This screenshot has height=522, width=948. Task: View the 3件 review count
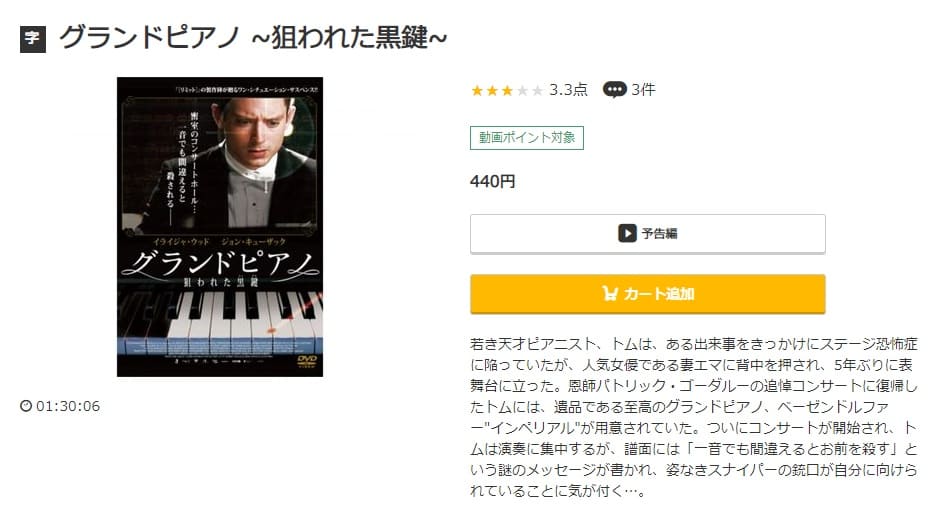click(x=643, y=90)
